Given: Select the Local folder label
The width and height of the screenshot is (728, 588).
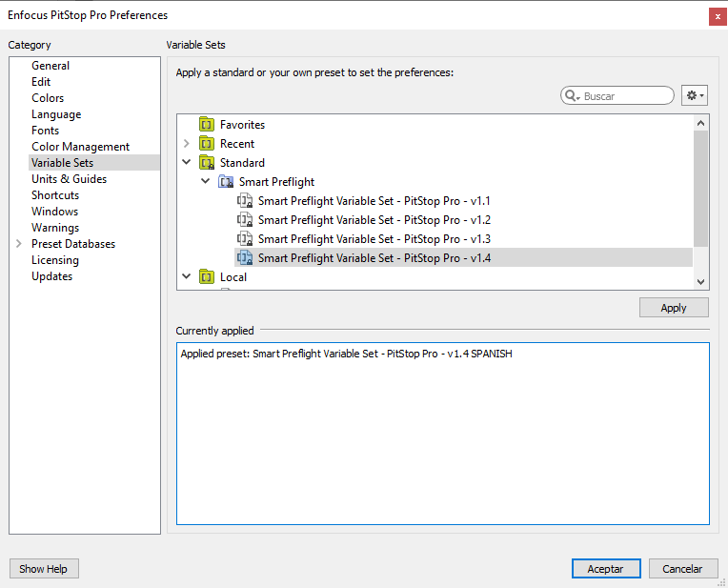Looking at the screenshot, I should 233,276.
